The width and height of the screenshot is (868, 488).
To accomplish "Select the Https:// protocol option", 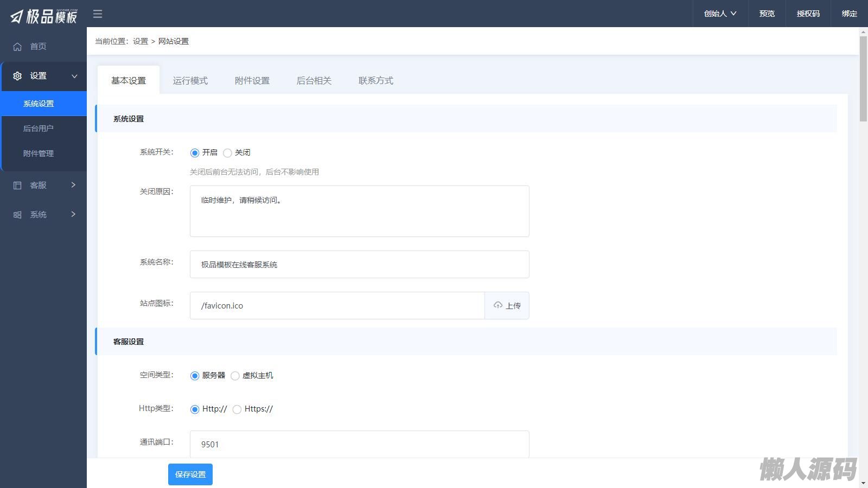I will [x=237, y=409].
